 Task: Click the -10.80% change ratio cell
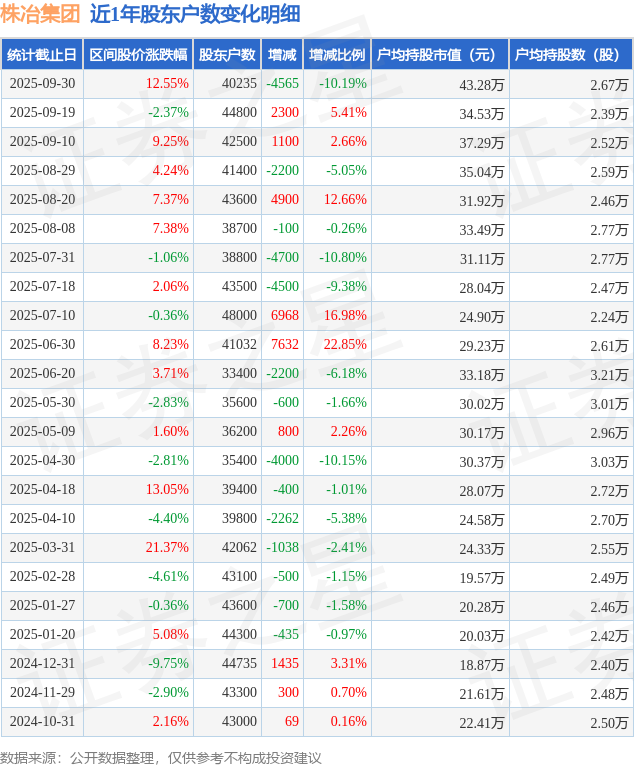341,258
